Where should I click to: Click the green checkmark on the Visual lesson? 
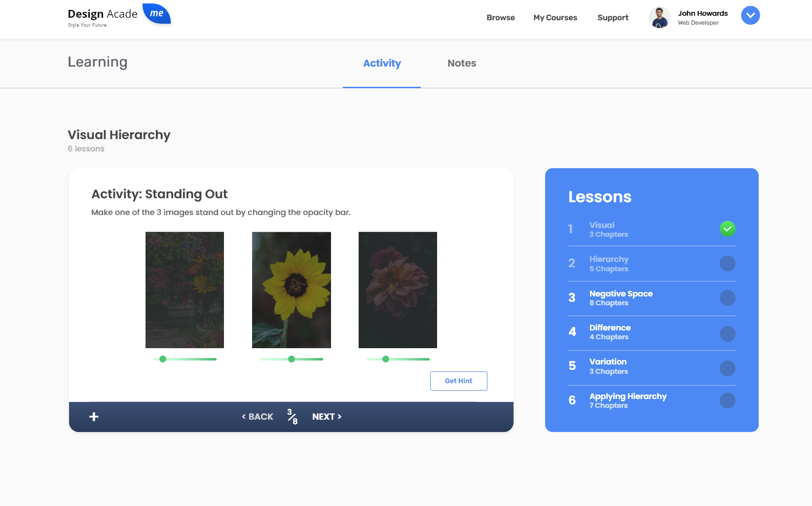(727, 229)
